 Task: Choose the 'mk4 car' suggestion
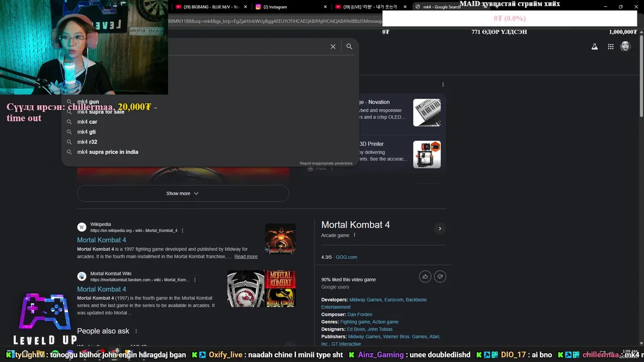coord(87,122)
